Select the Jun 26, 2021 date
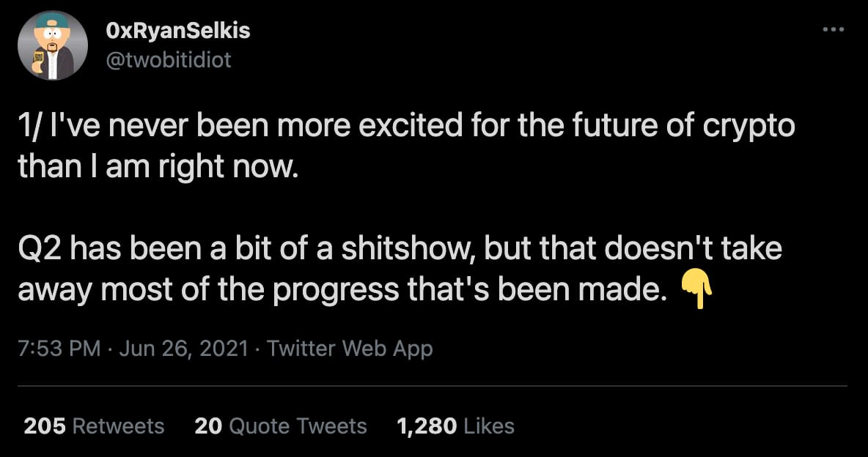The height and width of the screenshot is (457, 868). pos(183,349)
